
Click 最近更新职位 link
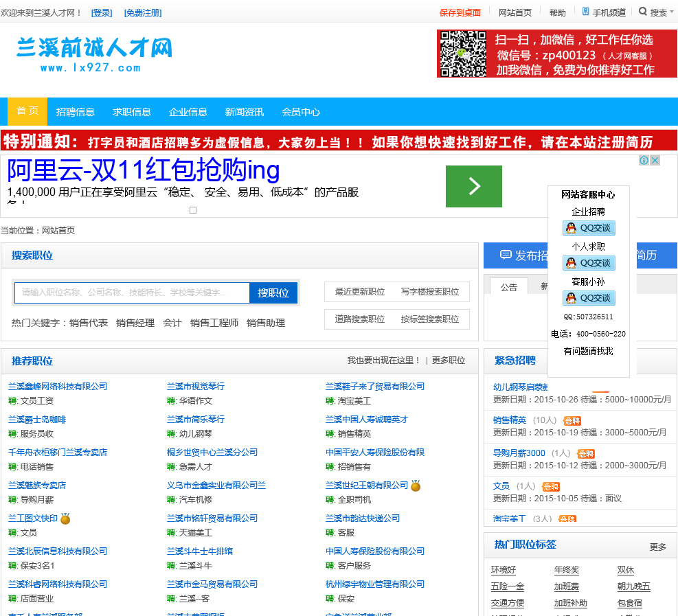360,292
